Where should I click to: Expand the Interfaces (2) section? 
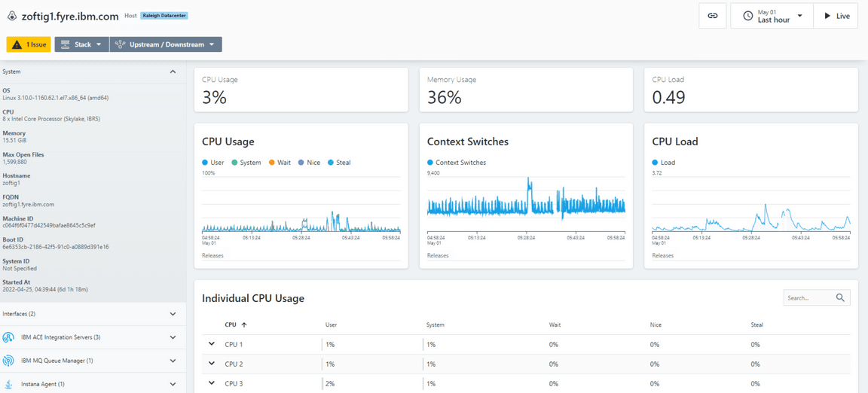173,314
